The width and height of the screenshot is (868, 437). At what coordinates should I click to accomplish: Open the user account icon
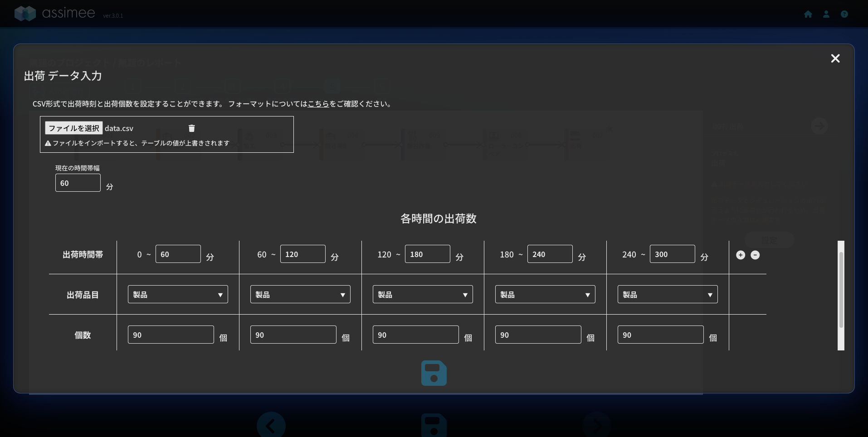(826, 14)
